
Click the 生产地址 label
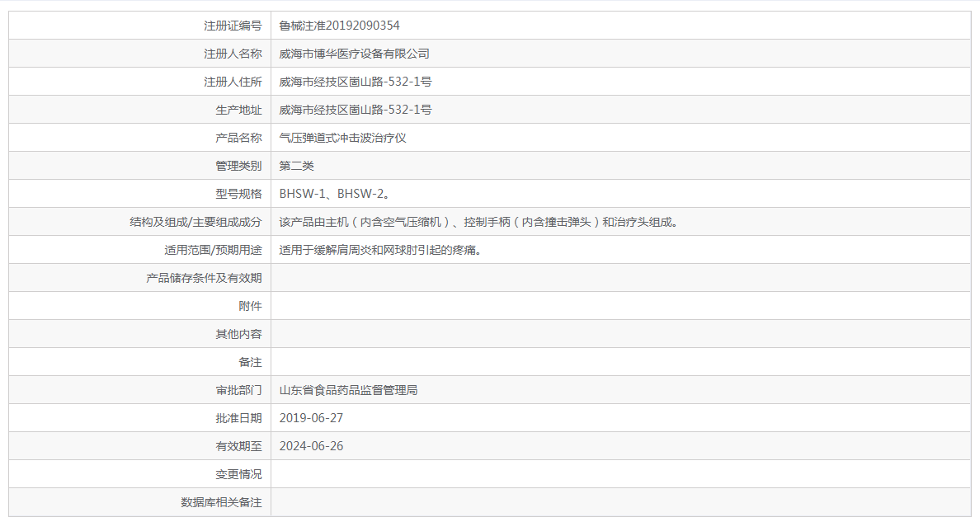[x=238, y=110]
